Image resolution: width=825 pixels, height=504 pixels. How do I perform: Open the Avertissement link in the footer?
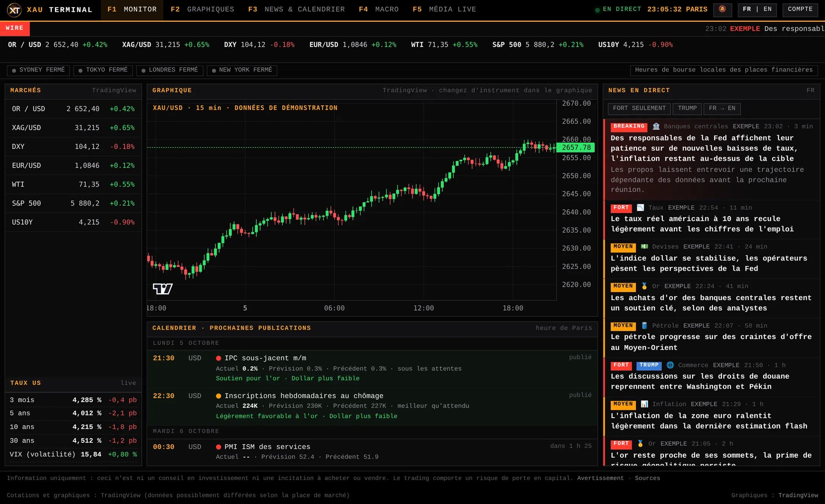point(600,478)
